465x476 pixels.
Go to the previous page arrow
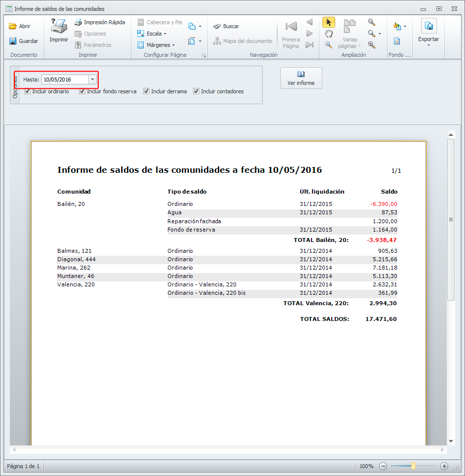coord(310,22)
